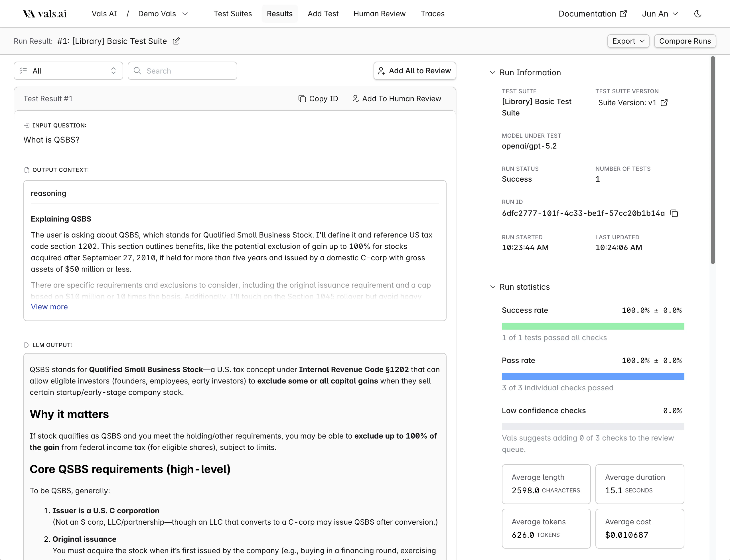Image resolution: width=730 pixels, height=560 pixels.
Task: Click the Add All to Review button
Action: (414, 71)
